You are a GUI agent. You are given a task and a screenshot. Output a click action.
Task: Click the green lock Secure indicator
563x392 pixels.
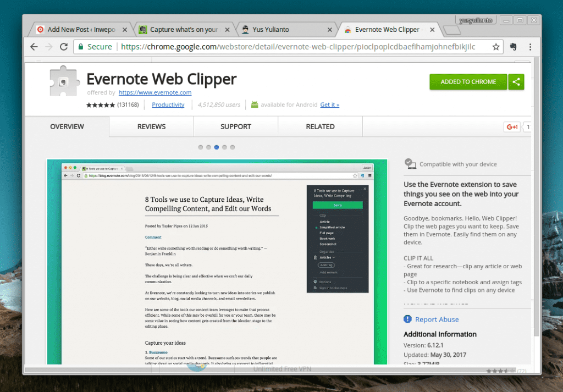96,47
